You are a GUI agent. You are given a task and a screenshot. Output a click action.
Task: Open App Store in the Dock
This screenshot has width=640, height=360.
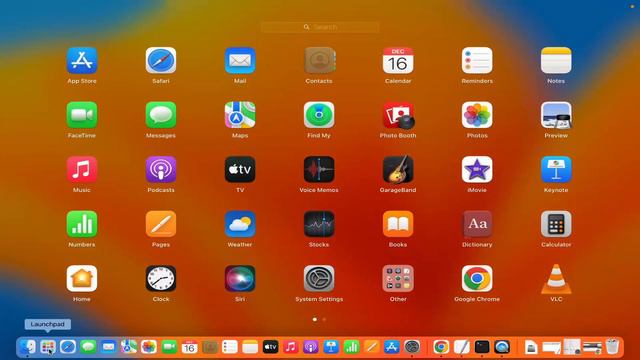(x=392, y=347)
